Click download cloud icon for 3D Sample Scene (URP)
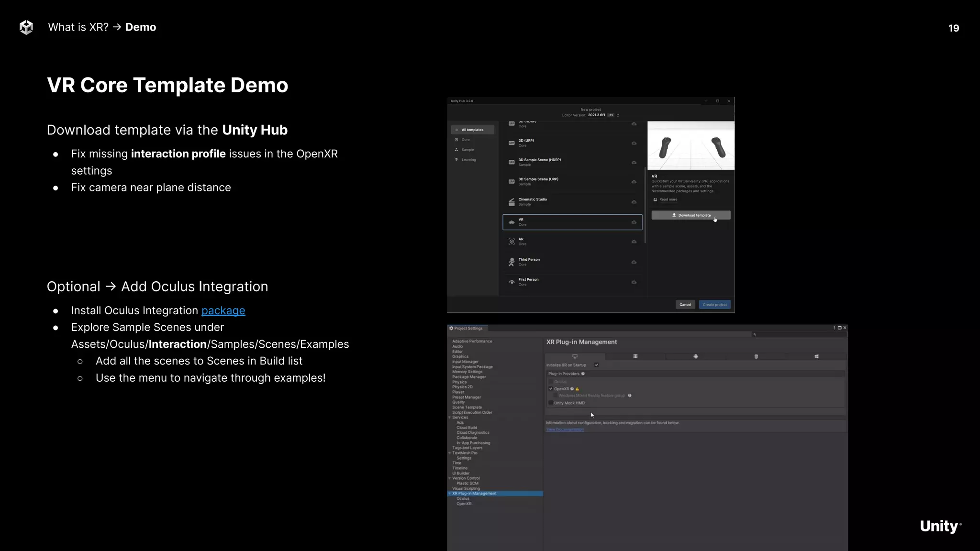The image size is (980, 551). tap(634, 182)
